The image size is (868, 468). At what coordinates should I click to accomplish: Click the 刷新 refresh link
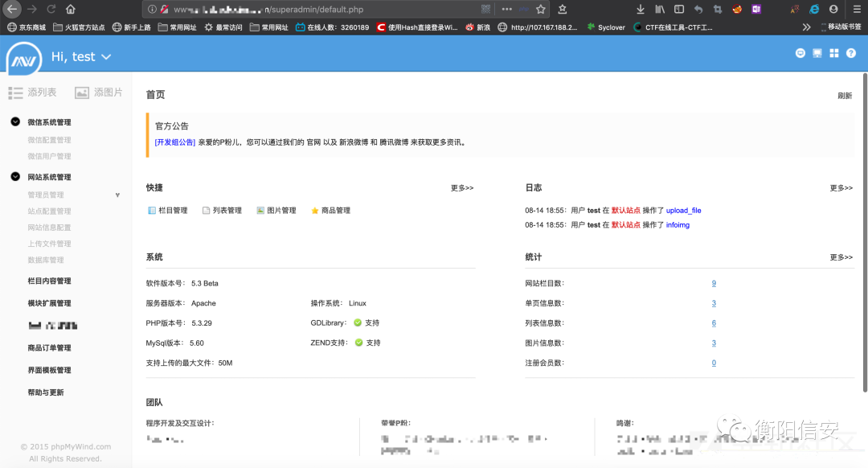tap(845, 95)
